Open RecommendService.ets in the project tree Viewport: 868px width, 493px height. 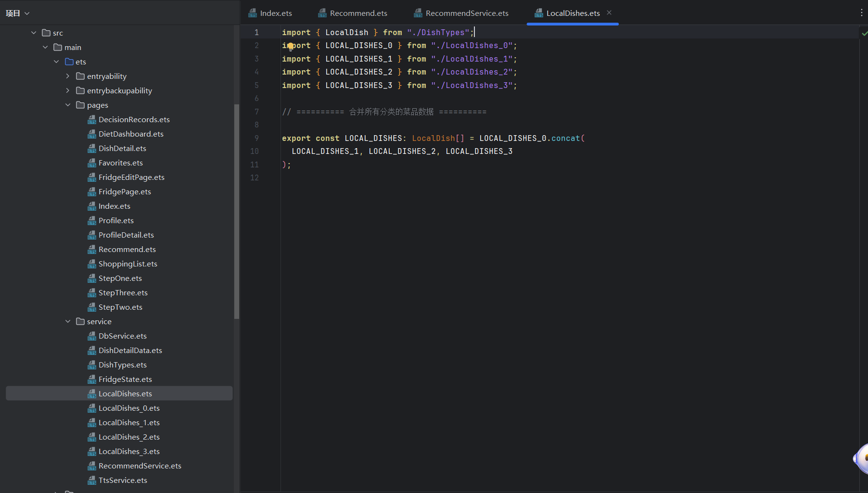140,466
